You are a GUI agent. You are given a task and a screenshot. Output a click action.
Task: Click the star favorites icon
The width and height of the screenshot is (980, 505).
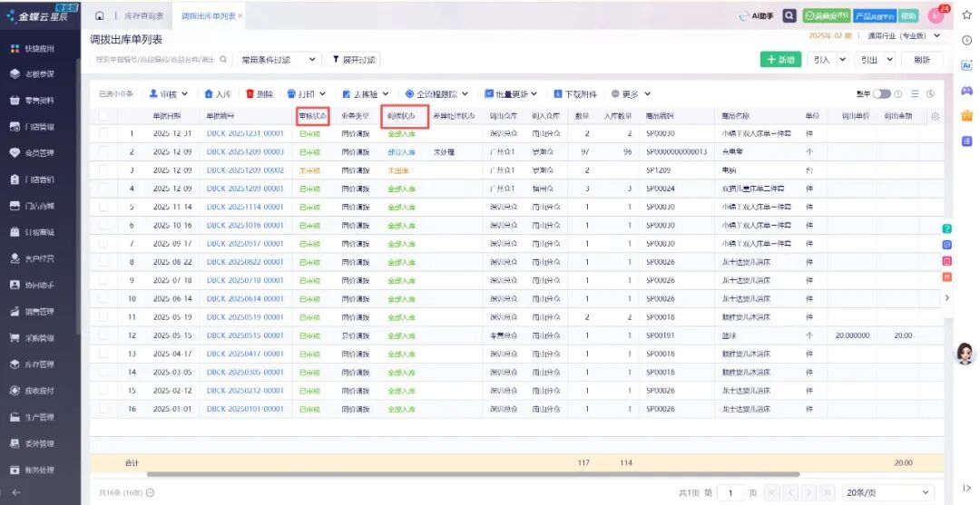coord(967,15)
